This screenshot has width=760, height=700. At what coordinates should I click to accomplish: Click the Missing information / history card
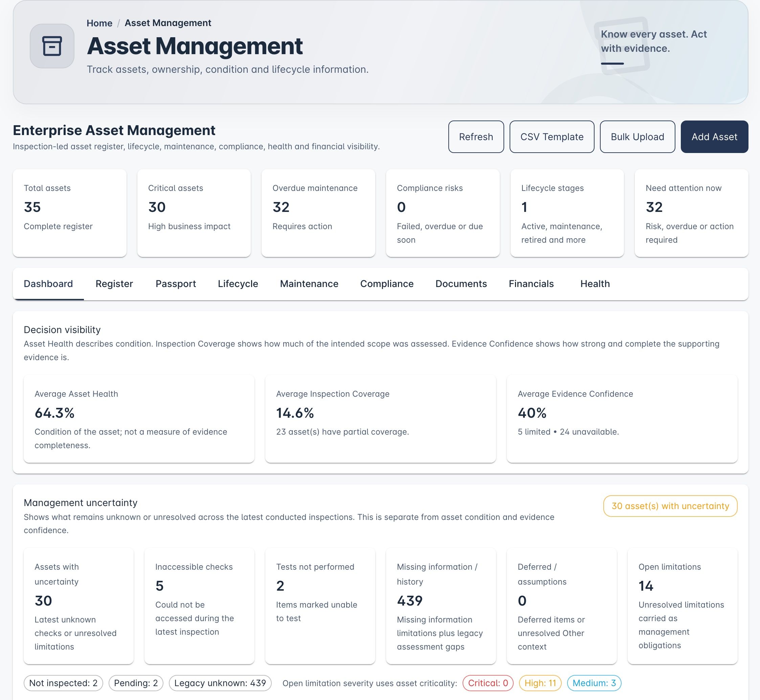coord(441,606)
